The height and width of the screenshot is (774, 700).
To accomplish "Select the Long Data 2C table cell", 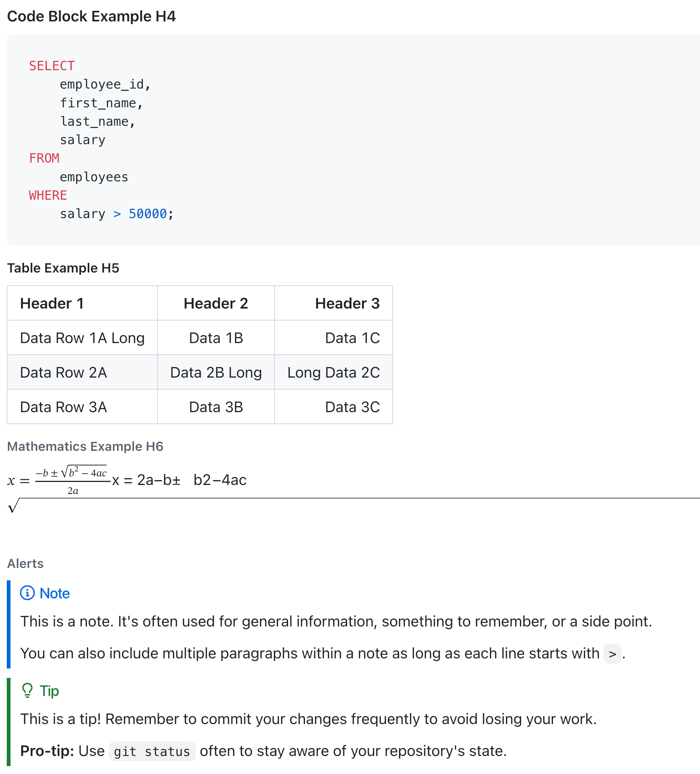I will pos(333,372).
